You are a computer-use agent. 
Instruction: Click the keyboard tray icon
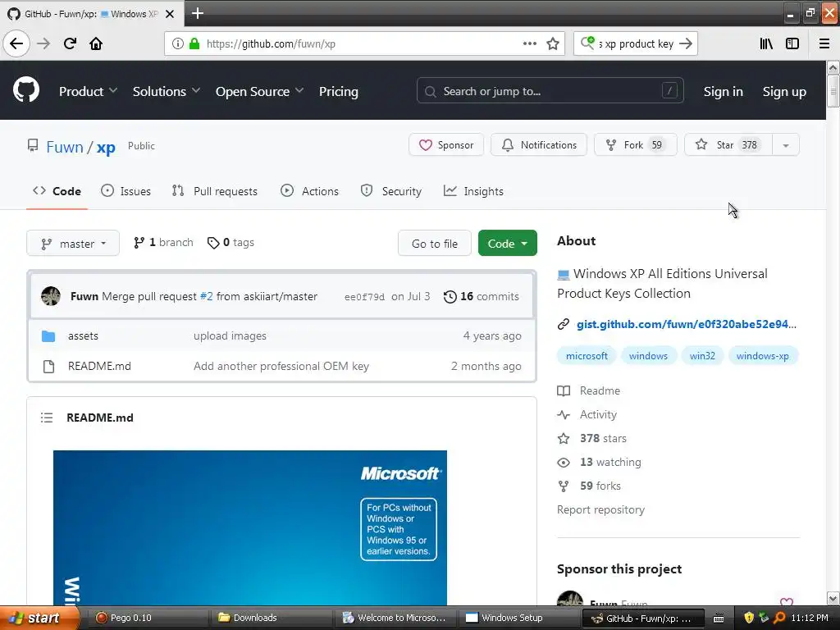point(719,619)
